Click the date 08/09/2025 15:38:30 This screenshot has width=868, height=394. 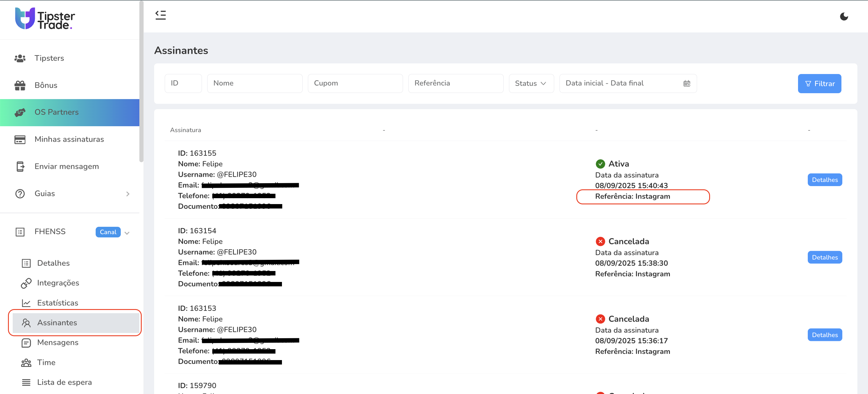[631, 263]
